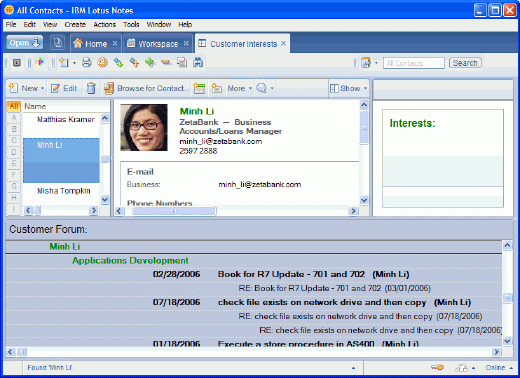Click Business email minh_li@zetabank.com value
Screen dimensions: 520x378
click(260, 184)
